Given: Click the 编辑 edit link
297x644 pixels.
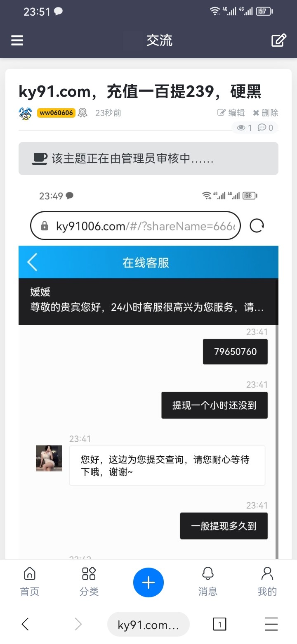Looking at the screenshot, I should pos(231,113).
